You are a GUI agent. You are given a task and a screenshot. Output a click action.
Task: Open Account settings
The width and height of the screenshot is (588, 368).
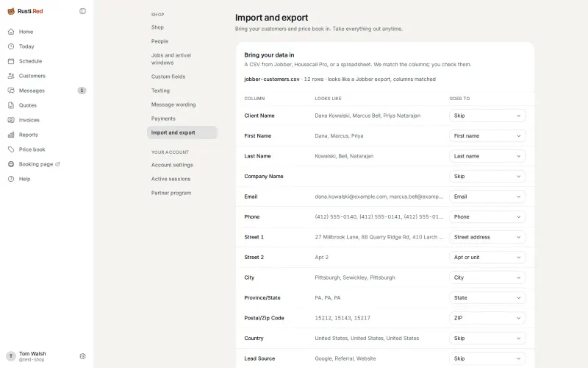(x=182, y=165)
